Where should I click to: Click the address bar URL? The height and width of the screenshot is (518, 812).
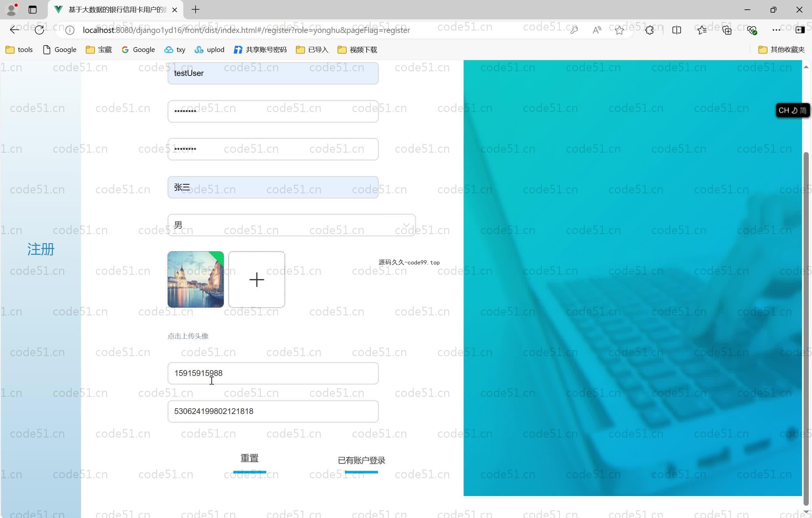pos(246,30)
